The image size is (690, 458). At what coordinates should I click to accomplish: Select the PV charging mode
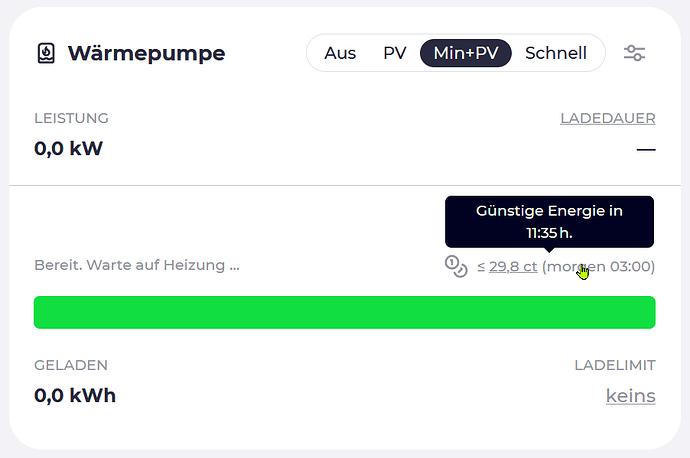[395, 53]
